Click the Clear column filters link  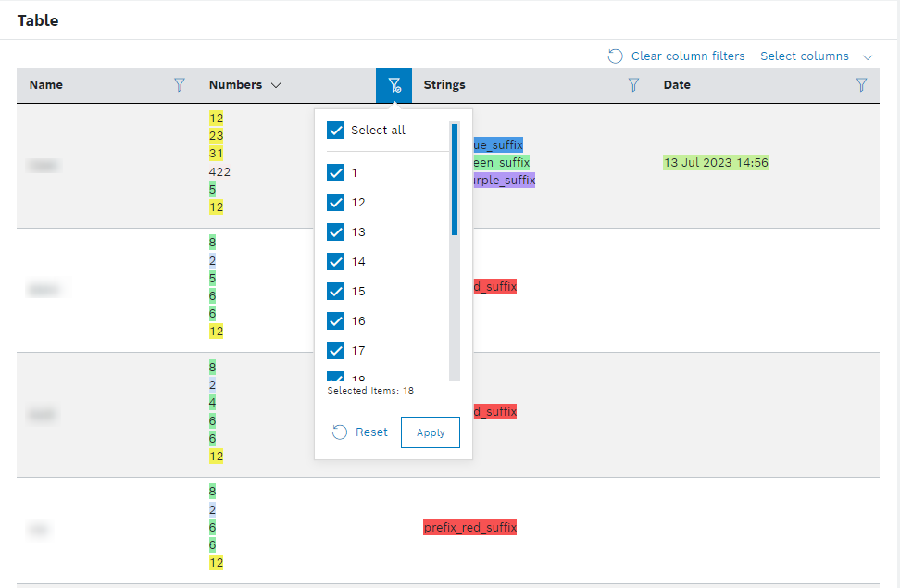(x=687, y=56)
